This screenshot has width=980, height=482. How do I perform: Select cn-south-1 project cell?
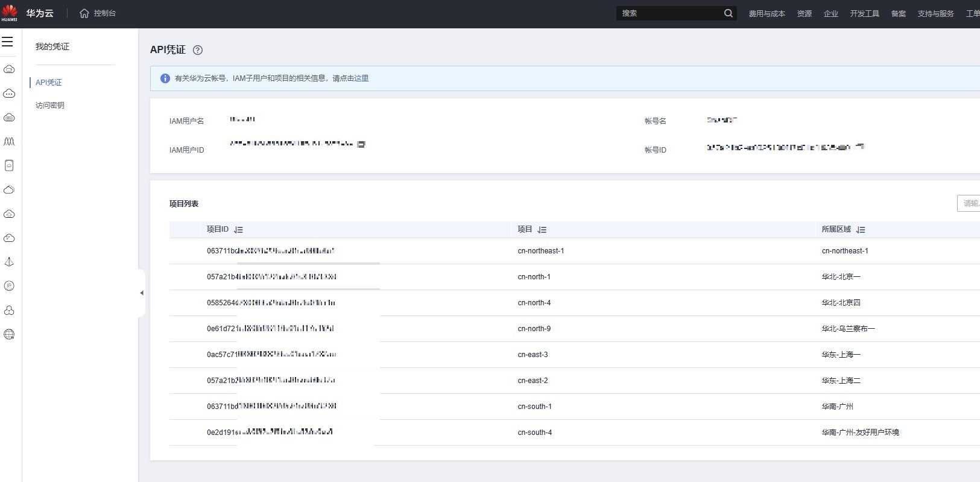535,407
